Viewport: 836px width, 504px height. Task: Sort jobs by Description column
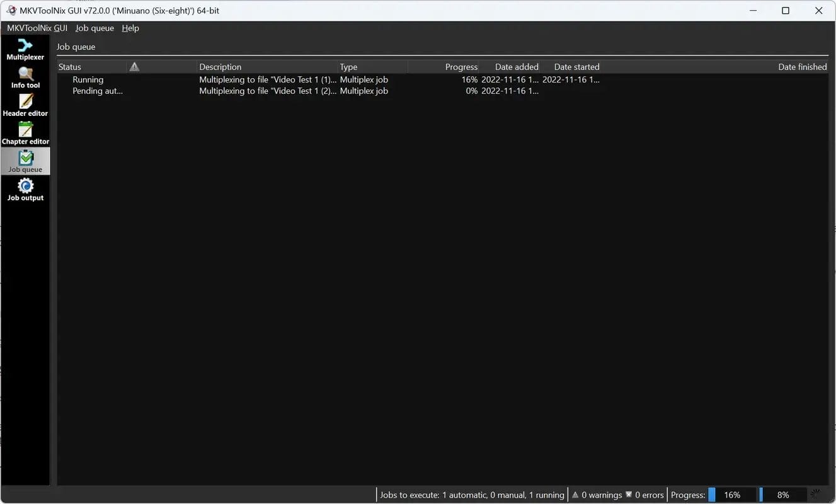[x=220, y=67]
